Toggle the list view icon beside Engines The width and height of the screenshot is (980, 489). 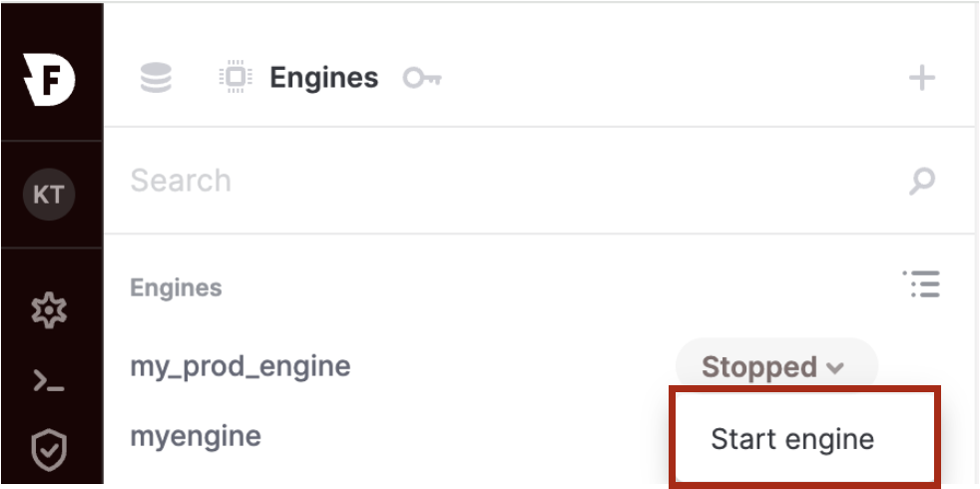[922, 284]
